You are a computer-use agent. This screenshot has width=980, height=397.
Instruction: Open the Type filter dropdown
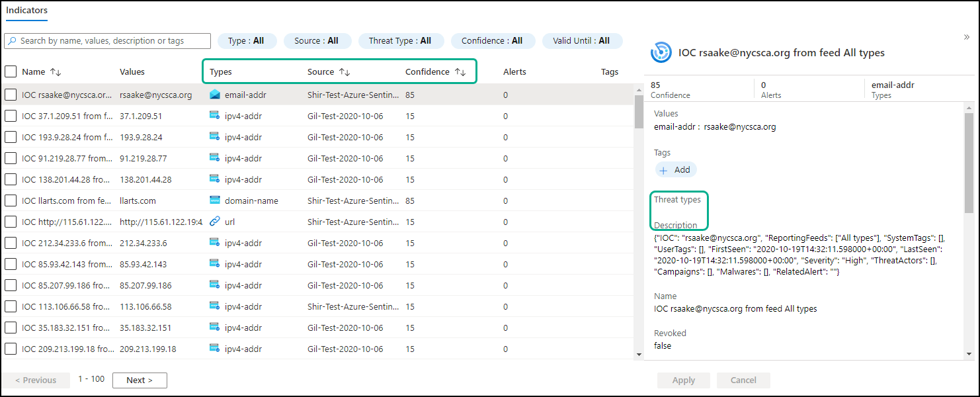click(x=247, y=41)
